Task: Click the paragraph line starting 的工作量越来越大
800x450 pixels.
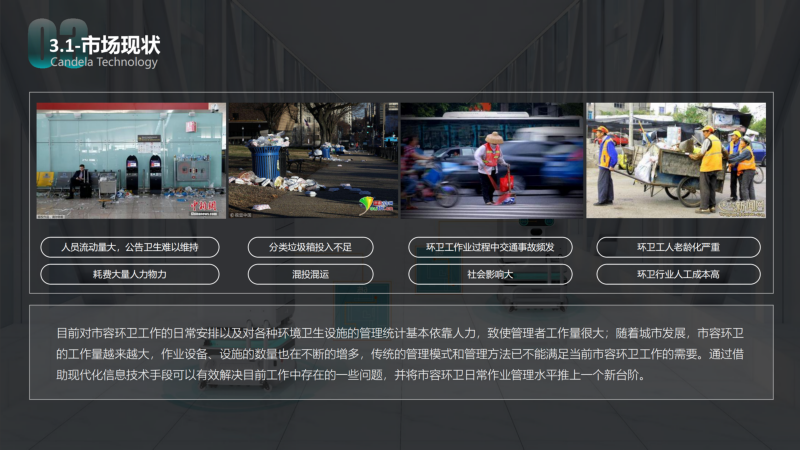Action: coord(400,354)
